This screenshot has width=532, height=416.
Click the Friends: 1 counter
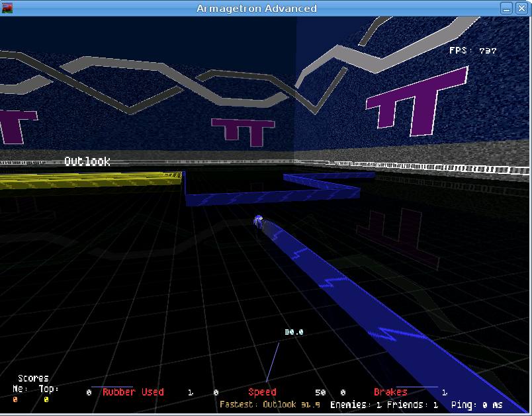[413, 405]
